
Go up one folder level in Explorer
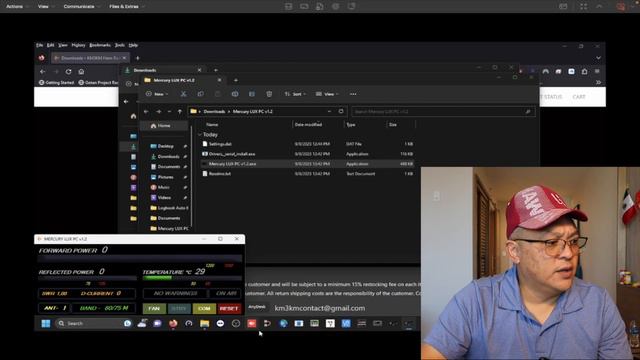pyautogui.click(x=180, y=111)
